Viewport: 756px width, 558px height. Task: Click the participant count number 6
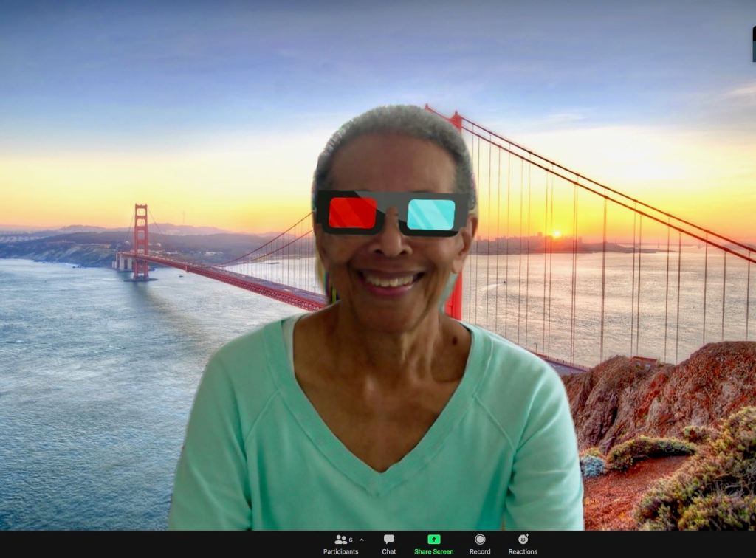click(351, 540)
